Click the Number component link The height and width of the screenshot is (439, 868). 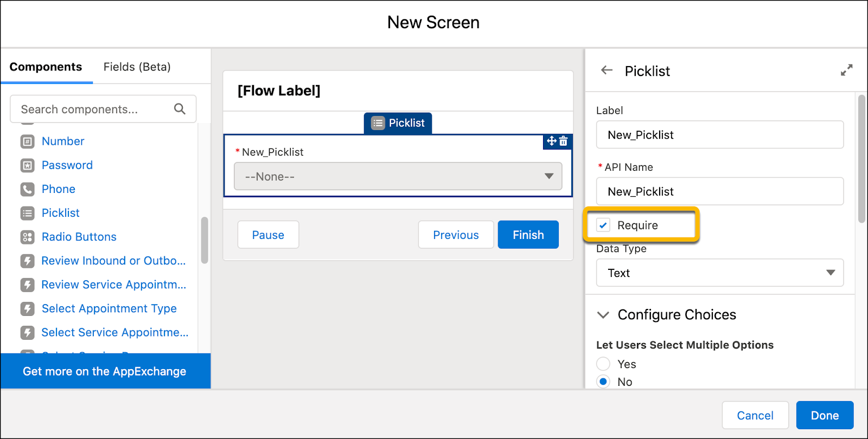pyautogui.click(x=63, y=141)
